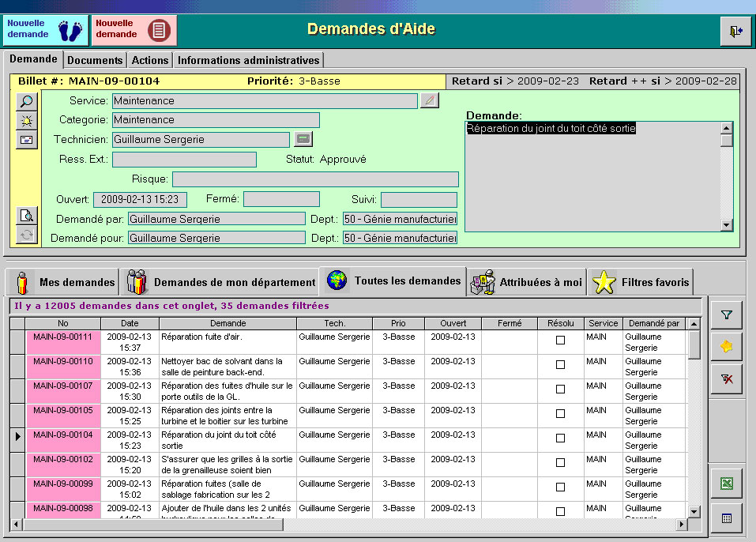This screenshot has height=542, width=756.
Task: Open the Informations administratives tab
Action: 248,60
